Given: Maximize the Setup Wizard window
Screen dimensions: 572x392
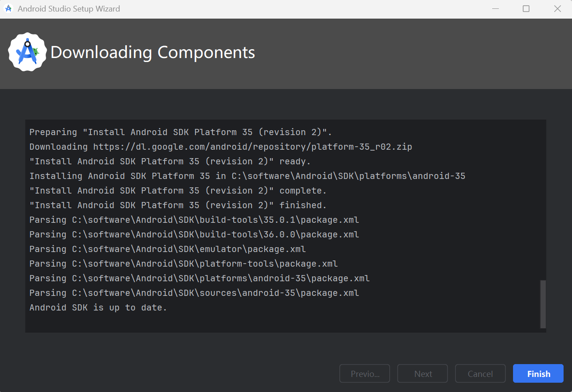Looking at the screenshot, I should point(526,9).
